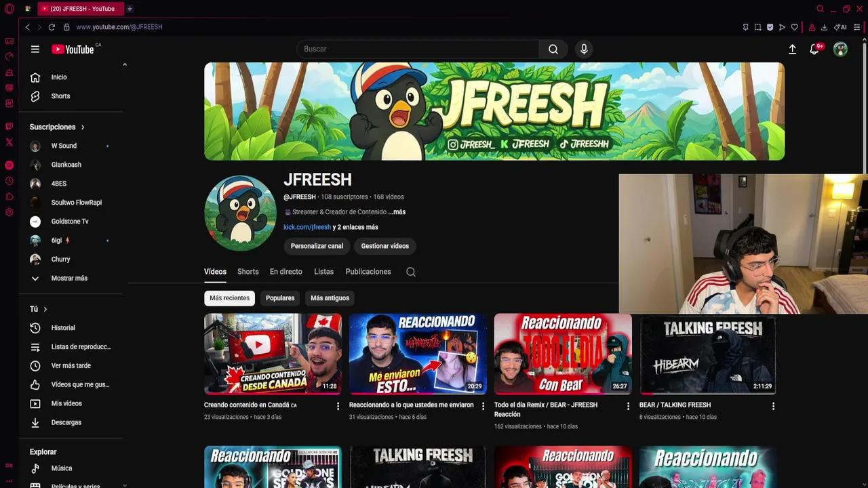
Task: Click the pinboard pin icon in address bar
Action: coord(745,27)
